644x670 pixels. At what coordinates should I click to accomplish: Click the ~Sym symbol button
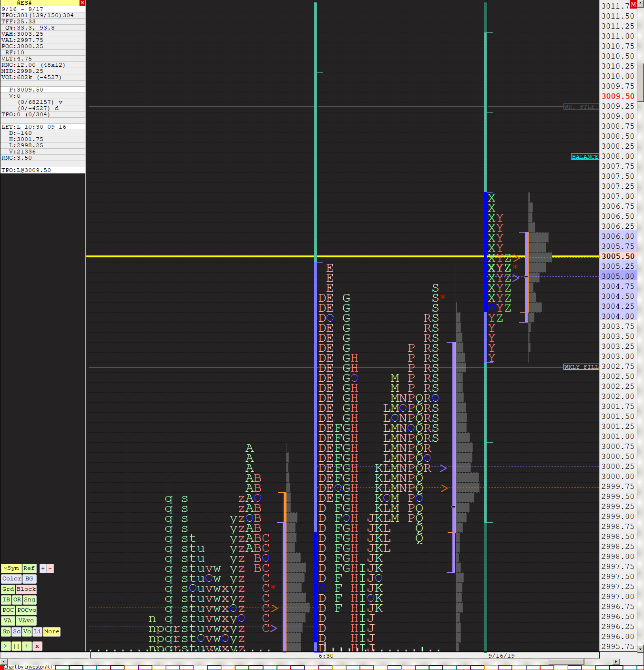point(11,568)
